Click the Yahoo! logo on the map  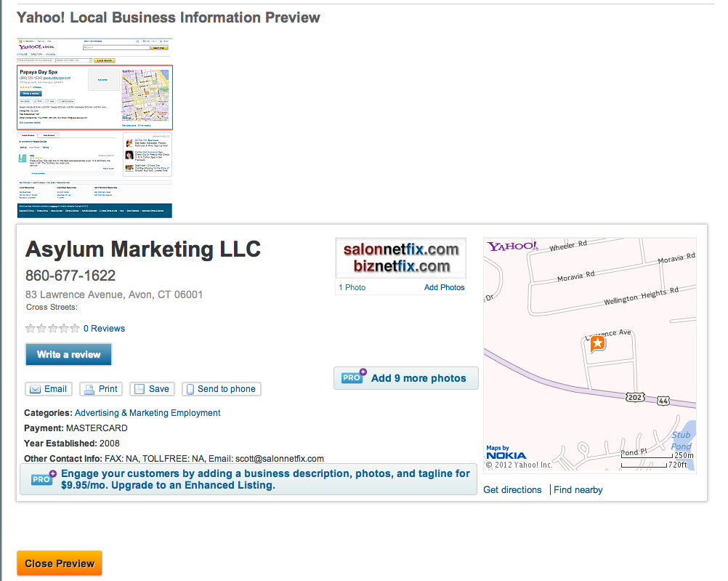pos(512,247)
